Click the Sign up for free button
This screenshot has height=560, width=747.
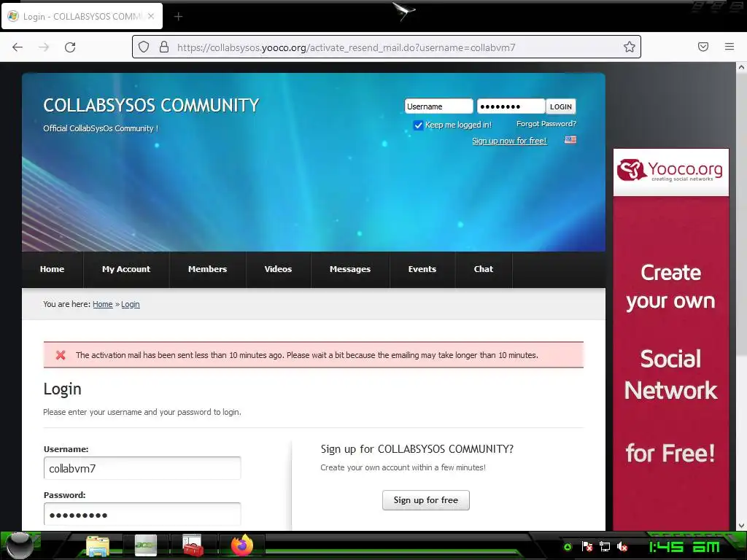[426, 500]
